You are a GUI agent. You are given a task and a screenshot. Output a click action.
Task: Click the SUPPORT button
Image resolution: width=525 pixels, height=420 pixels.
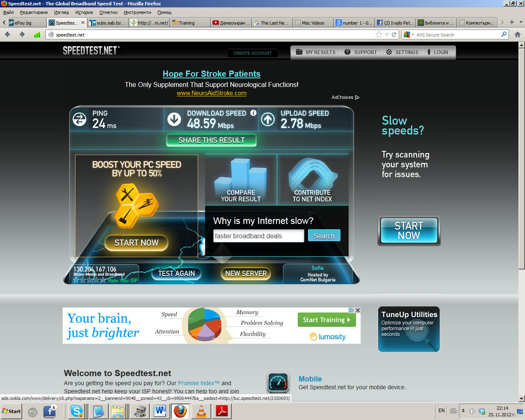[x=361, y=52]
